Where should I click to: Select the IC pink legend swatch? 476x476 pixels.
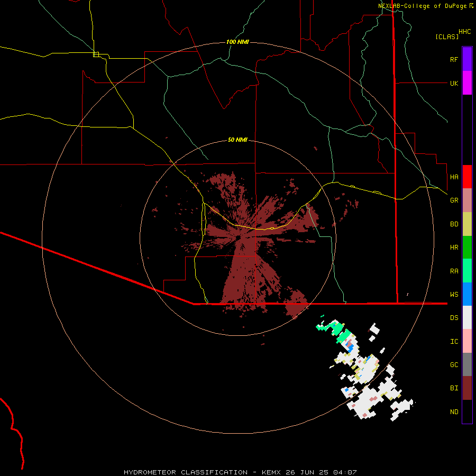click(467, 341)
